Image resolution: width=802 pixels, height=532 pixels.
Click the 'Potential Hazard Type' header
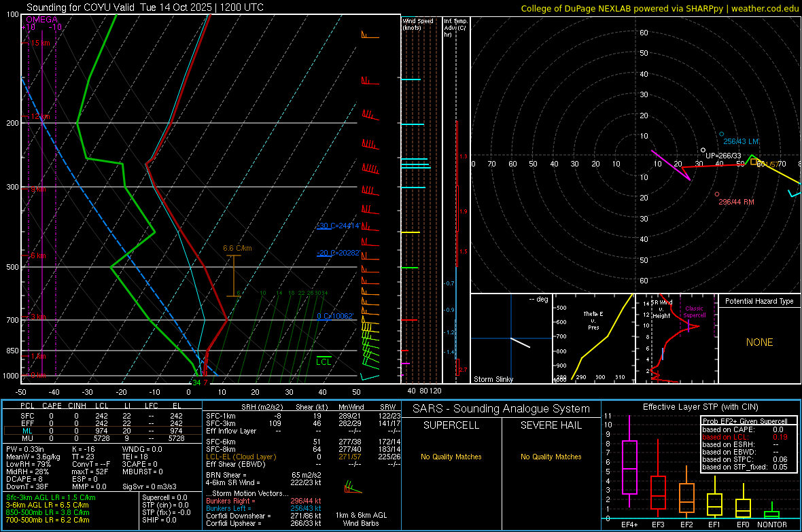click(759, 301)
